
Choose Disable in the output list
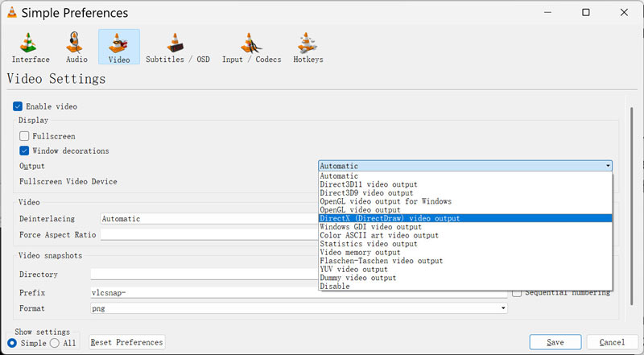(x=465, y=286)
